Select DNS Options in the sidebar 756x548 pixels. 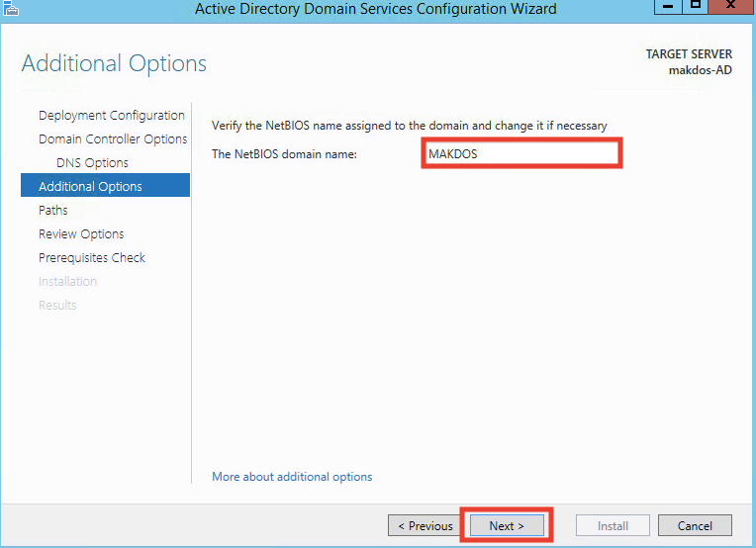pyautogui.click(x=92, y=163)
